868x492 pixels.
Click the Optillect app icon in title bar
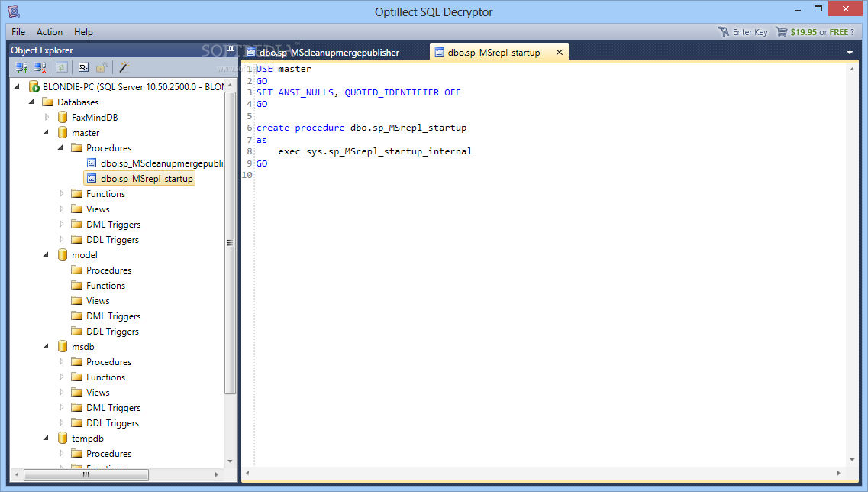coord(14,11)
